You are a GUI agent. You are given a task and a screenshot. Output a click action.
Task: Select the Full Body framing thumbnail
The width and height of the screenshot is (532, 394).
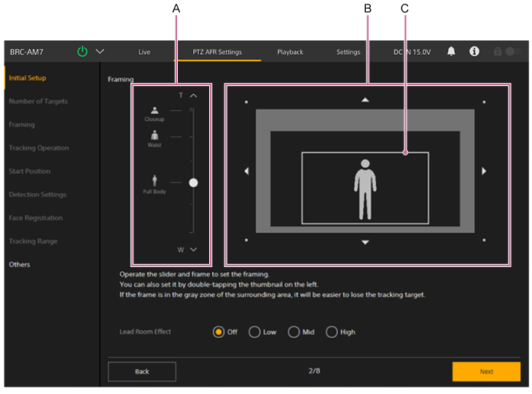(x=154, y=182)
